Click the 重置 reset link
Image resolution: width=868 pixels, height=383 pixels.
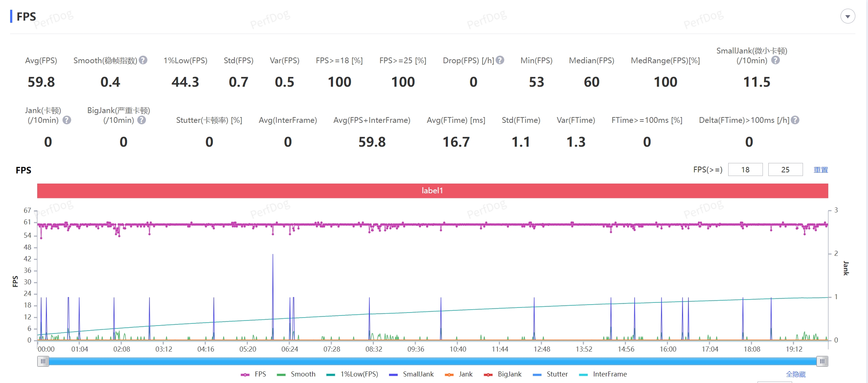click(x=820, y=170)
